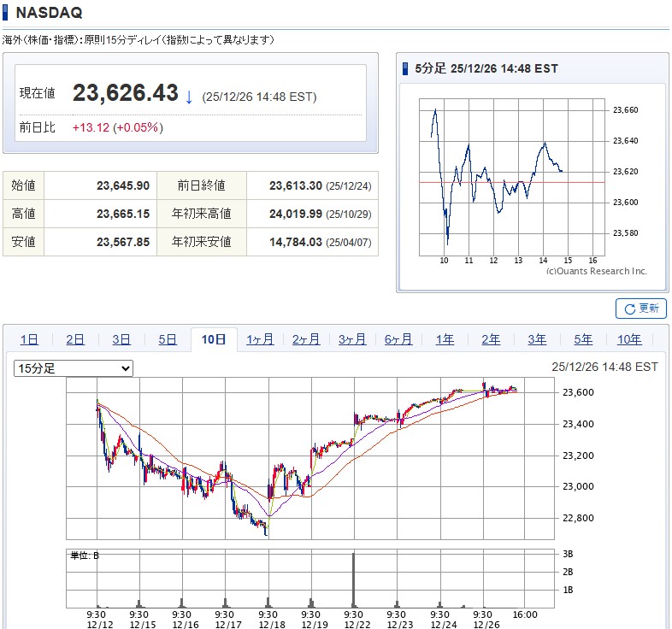This screenshot has width=672, height=629.
Task: Click the blue down arrow beside current price
Action: coord(189,96)
